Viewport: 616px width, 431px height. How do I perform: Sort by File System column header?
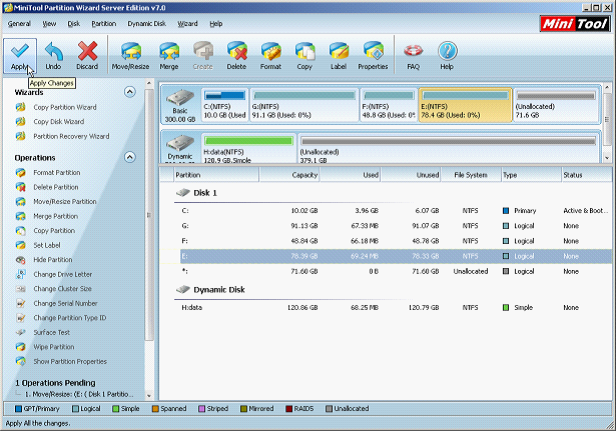471,175
